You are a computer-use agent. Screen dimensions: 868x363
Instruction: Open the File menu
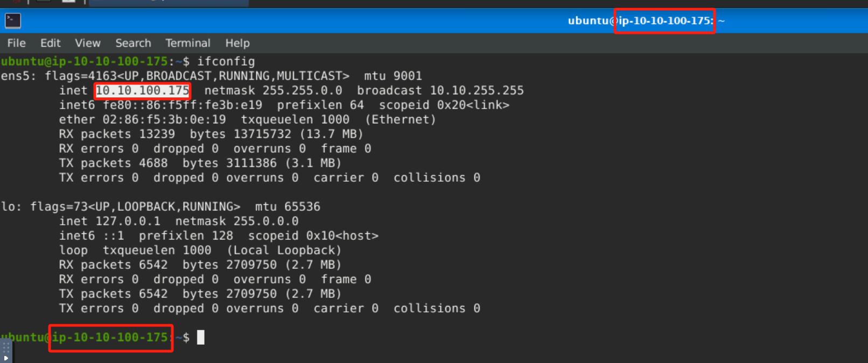(16, 43)
